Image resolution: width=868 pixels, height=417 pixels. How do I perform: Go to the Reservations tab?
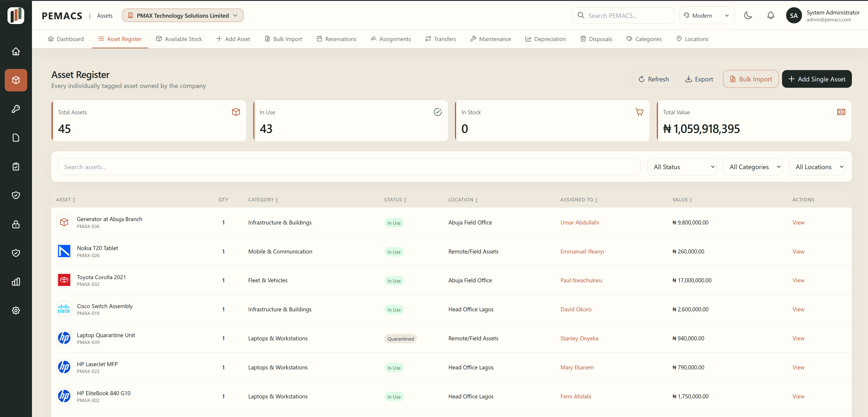(336, 39)
